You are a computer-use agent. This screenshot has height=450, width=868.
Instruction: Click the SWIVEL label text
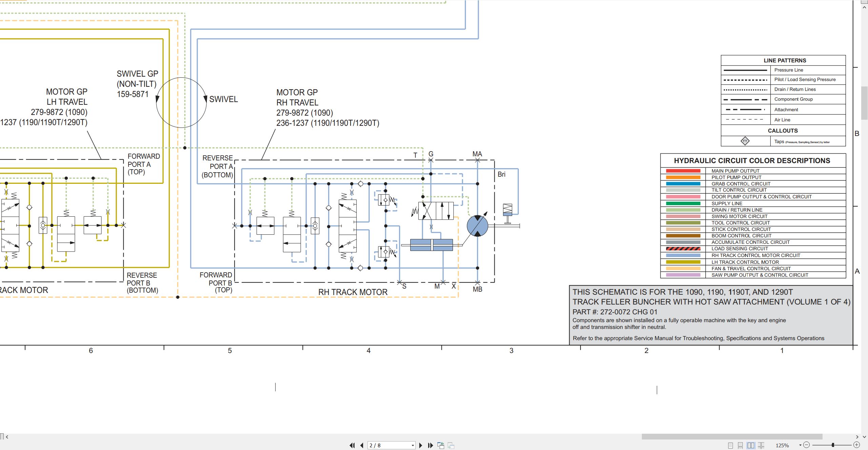pos(223,99)
